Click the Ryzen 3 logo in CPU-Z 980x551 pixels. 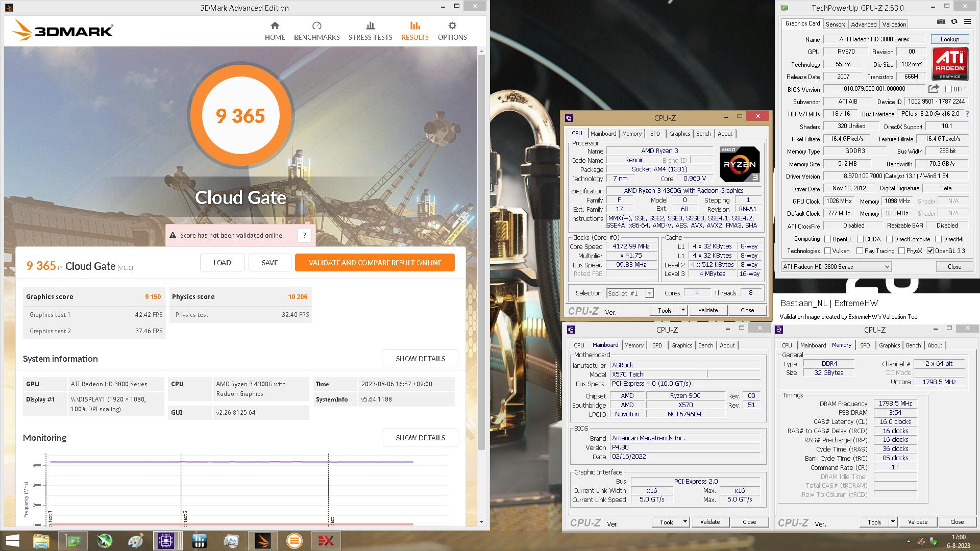(740, 164)
